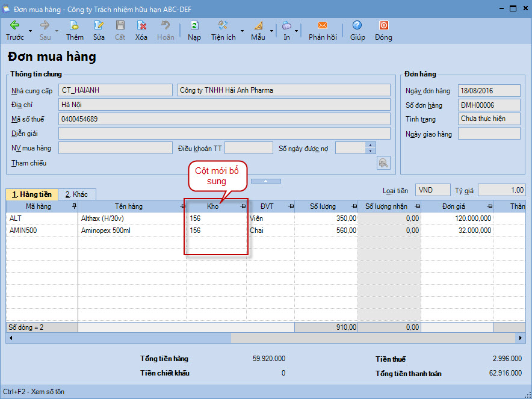532x399 pixels.
Task: Click the Mã số thuế field
Action: (x=224, y=119)
